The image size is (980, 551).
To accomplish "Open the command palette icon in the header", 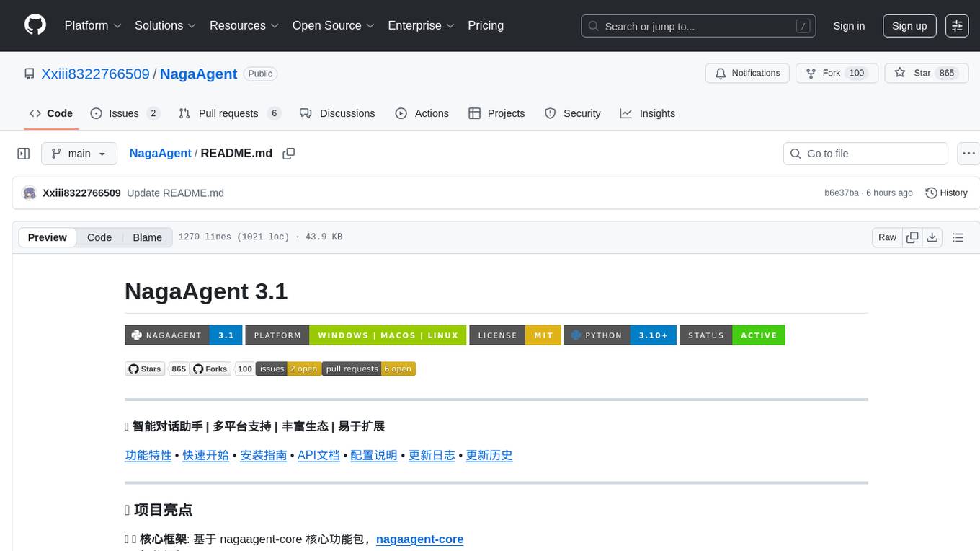I will coord(957,25).
